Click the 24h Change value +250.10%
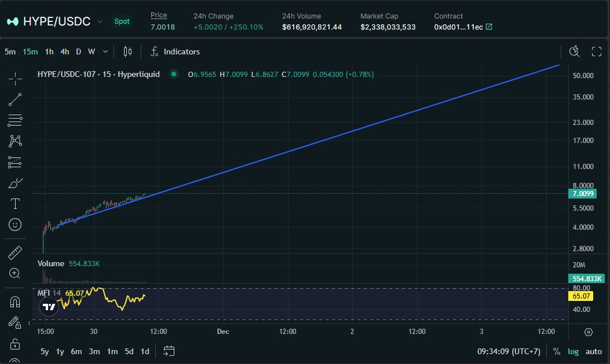This screenshot has width=610, height=364. (246, 27)
